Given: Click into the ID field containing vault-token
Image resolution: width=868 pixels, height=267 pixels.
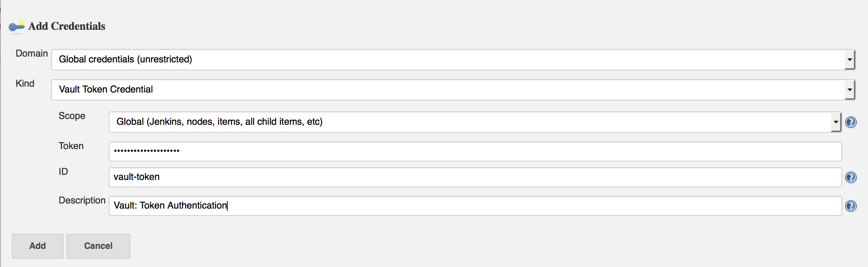Looking at the screenshot, I should point(475,177).
